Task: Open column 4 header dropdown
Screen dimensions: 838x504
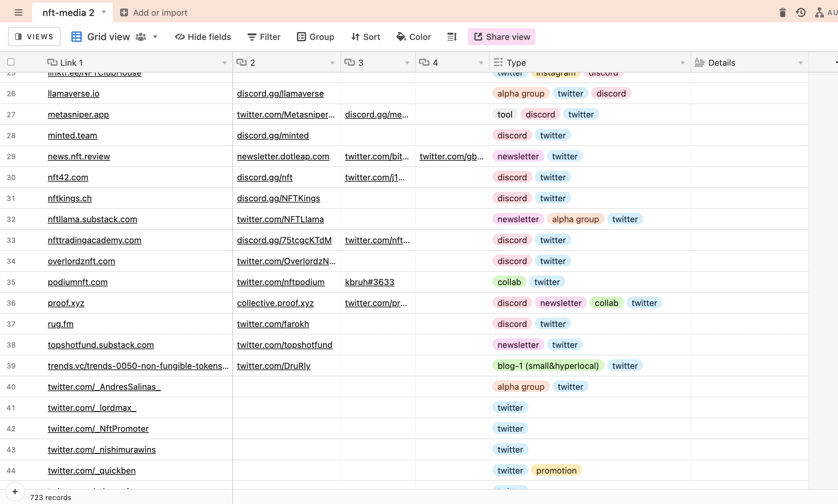Action: coord(481,63)
